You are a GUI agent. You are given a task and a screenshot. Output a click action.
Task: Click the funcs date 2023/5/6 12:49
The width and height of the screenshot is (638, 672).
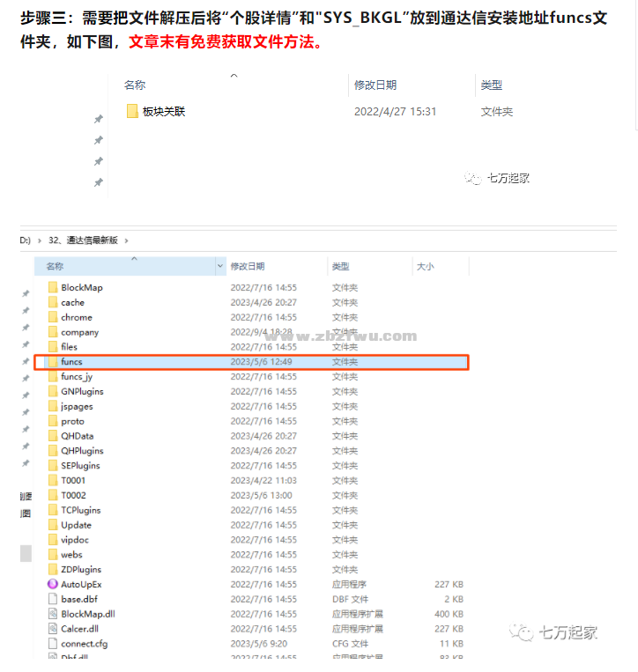click(x=261, y=362)
